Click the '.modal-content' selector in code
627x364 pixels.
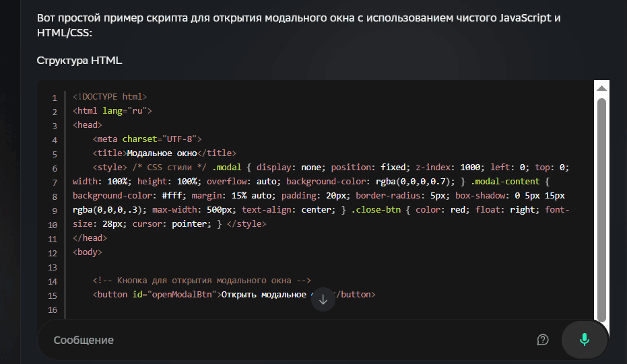(505, 182)
